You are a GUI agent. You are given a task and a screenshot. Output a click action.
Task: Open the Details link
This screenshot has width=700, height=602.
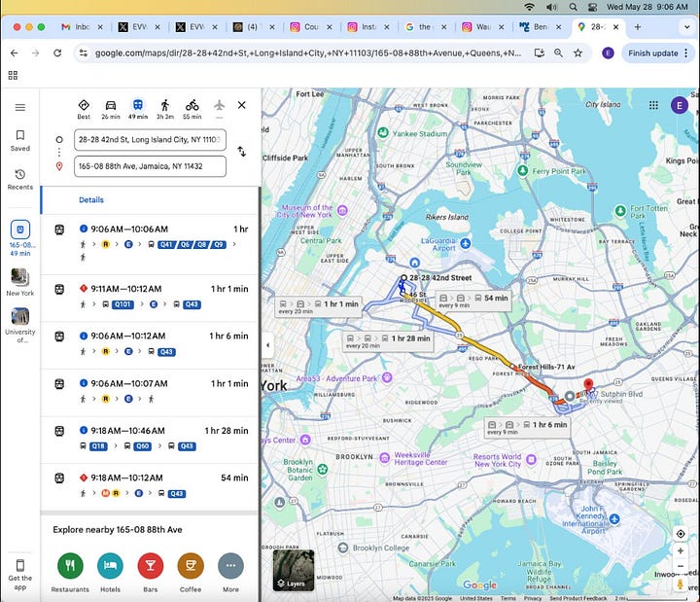(91, 199)
